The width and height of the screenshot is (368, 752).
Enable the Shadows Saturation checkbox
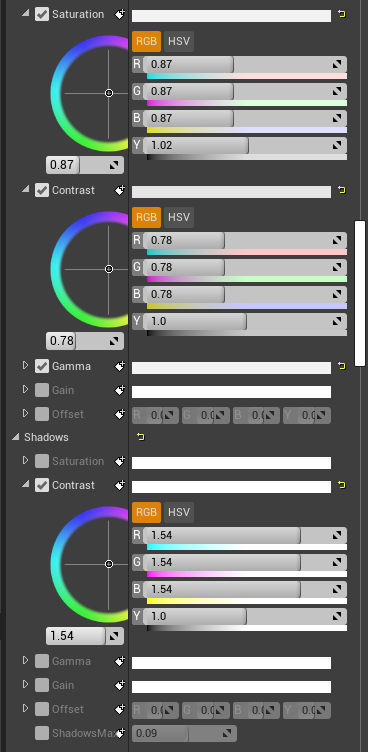(x=42, y=461)
